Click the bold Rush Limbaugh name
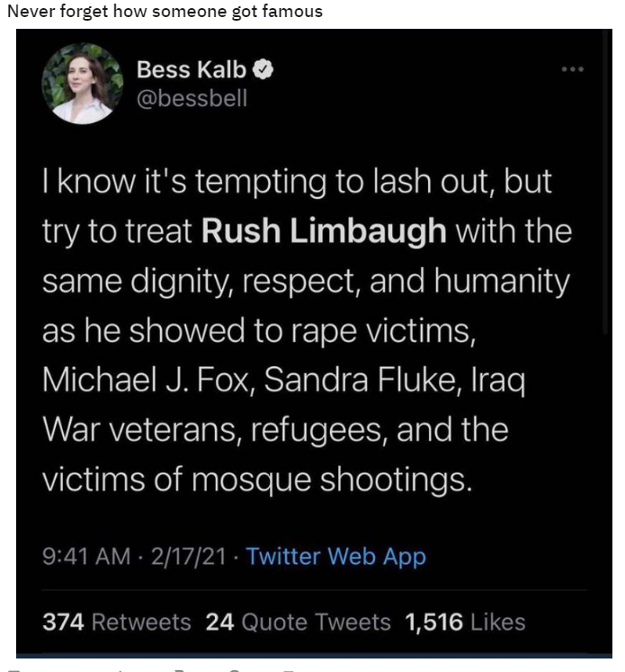The height and width of the screenshot is (672, 625). (x=324, y=232)
